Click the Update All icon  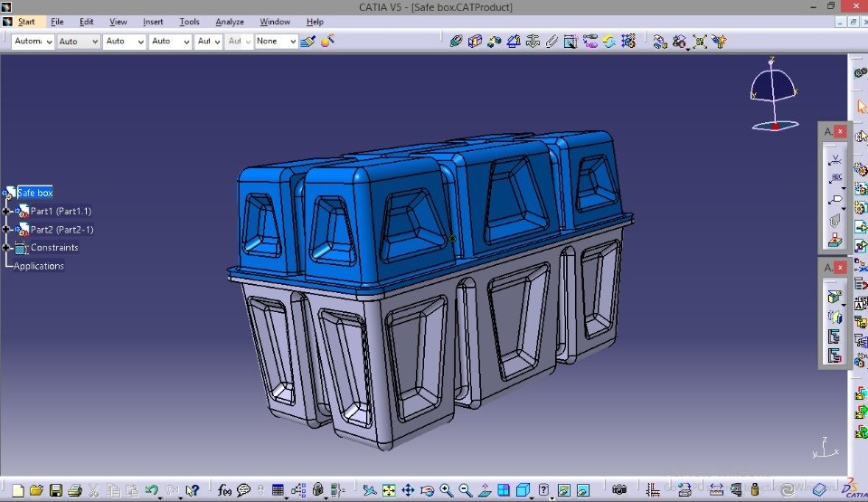609,41
